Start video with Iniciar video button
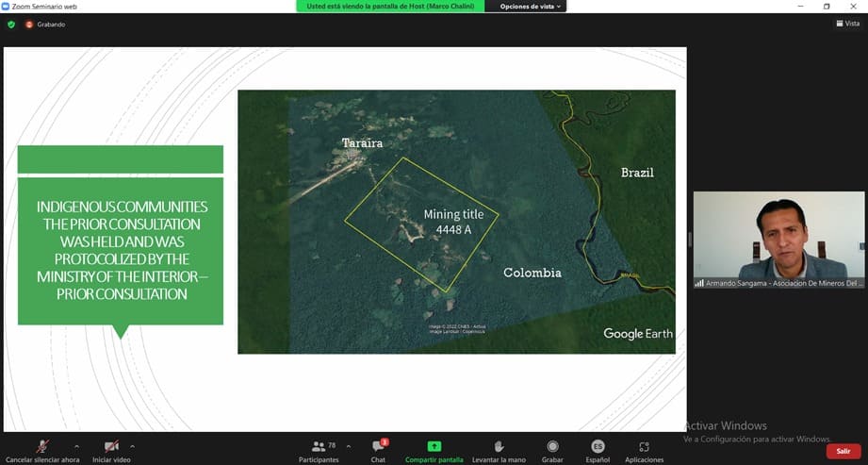The image size is (868, 465). click(111, 451)
